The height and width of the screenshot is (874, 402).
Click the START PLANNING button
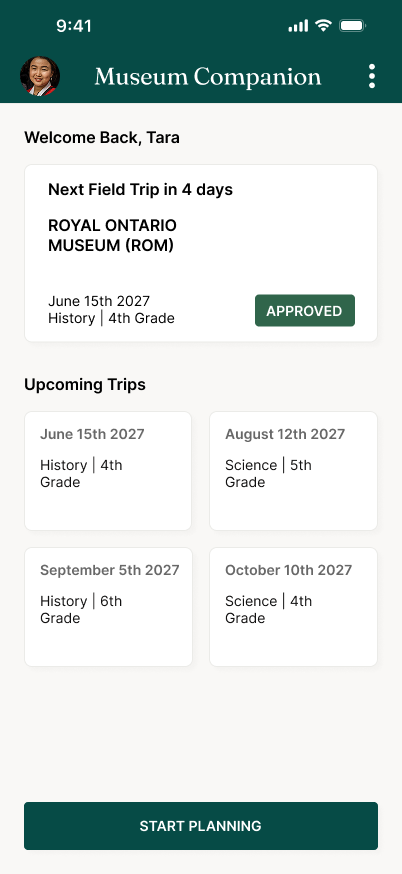click(201, 826)
